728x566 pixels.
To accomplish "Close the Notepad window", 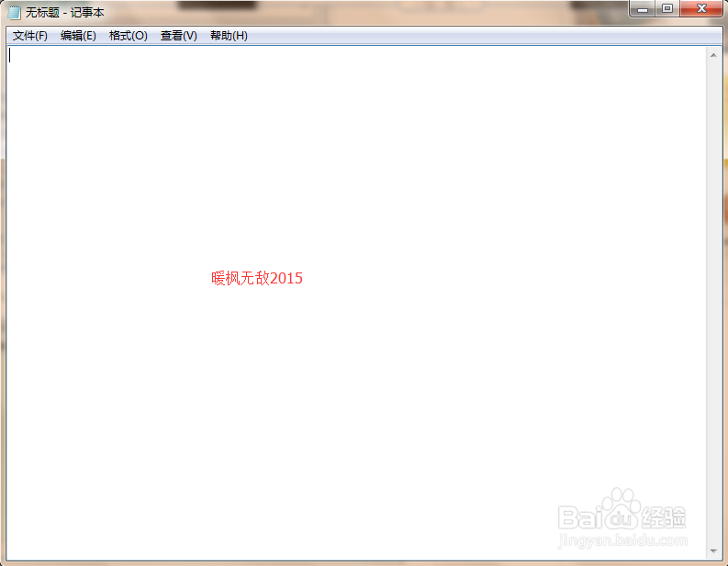I will [x=701, y=8].
